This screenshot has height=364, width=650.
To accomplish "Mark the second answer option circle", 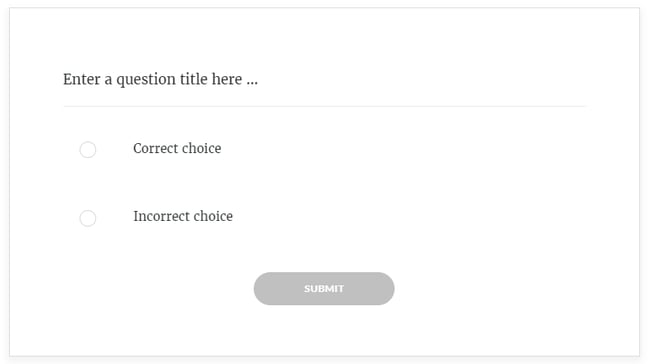I will [88, 218].
